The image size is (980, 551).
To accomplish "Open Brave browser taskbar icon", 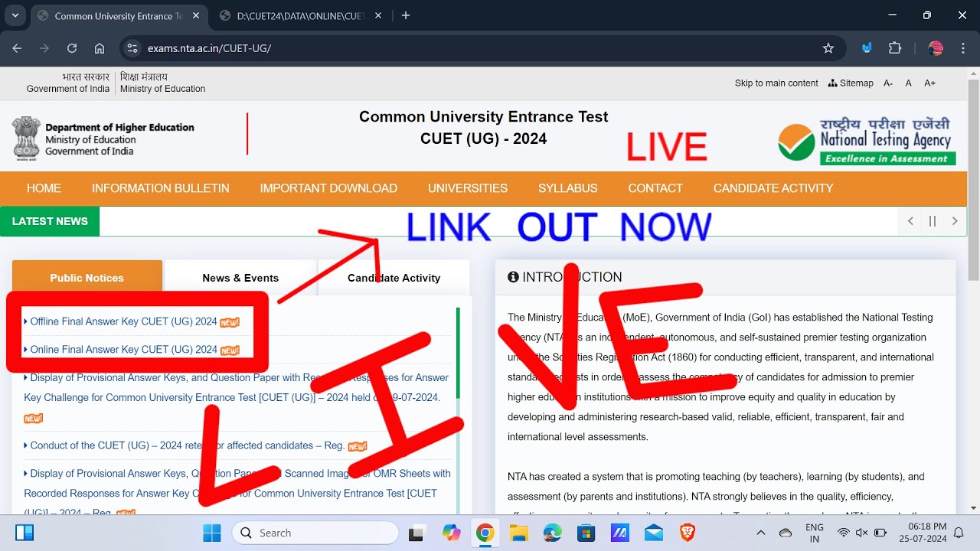I will [x=688, y=533].
